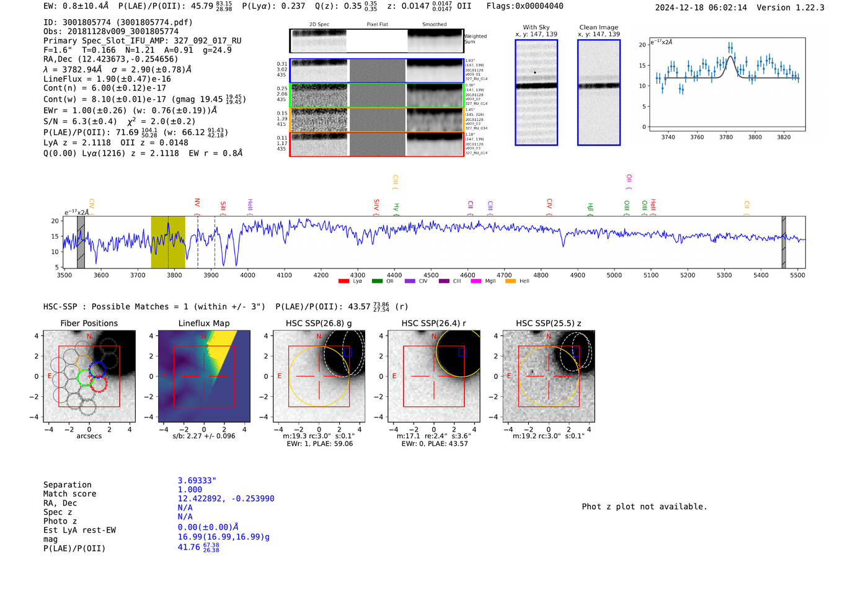Click the Primary Spec_Slot_IFU_AMP line

click(143, 41)
